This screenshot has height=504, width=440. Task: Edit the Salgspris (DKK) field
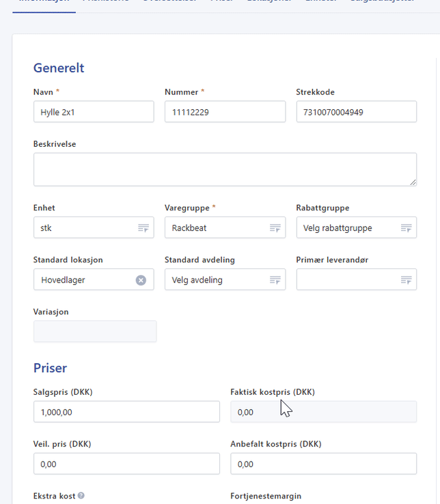point(126,412)
